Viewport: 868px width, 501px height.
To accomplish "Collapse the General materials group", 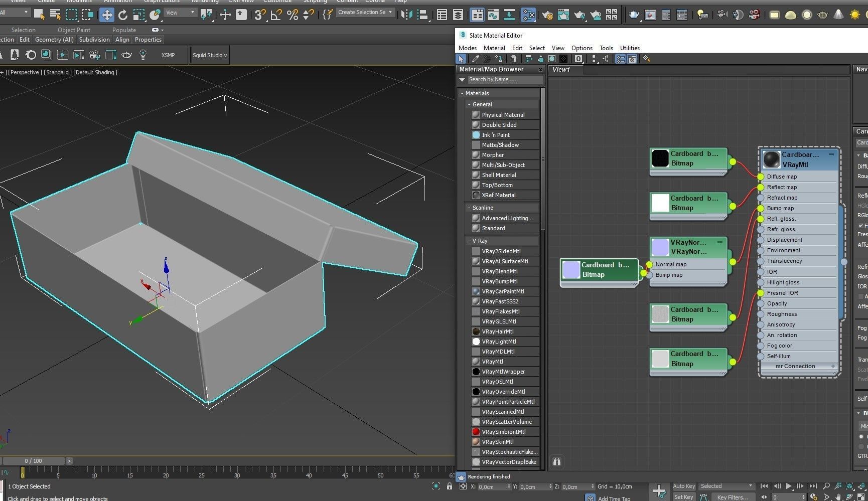I will [469, 104].
